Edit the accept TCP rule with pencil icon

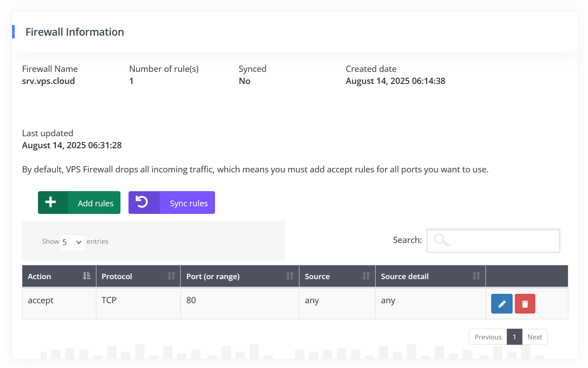[x=501, y=304]
